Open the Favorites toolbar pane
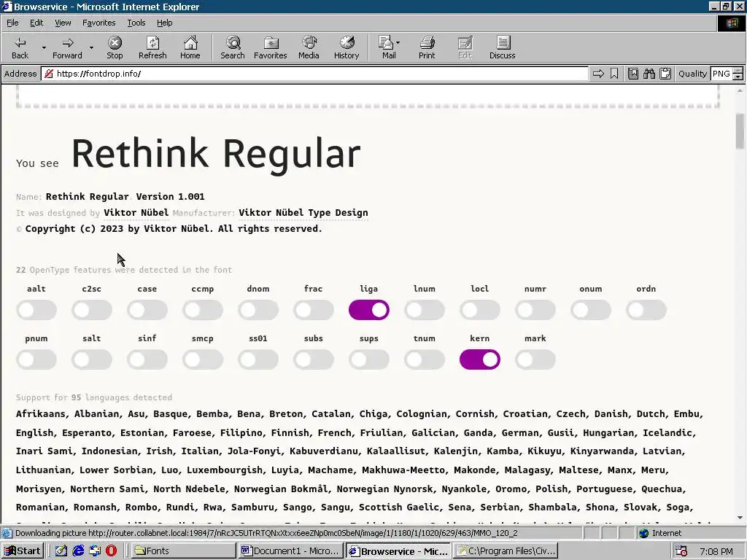This screenshot has height=560, width=747. pyautogui.click(x=270, y=47)
